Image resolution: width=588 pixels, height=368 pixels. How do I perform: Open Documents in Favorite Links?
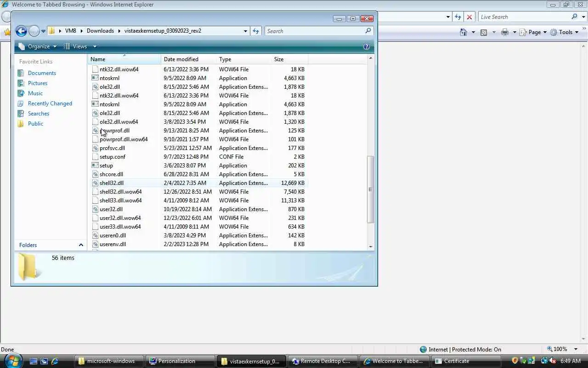42,73
